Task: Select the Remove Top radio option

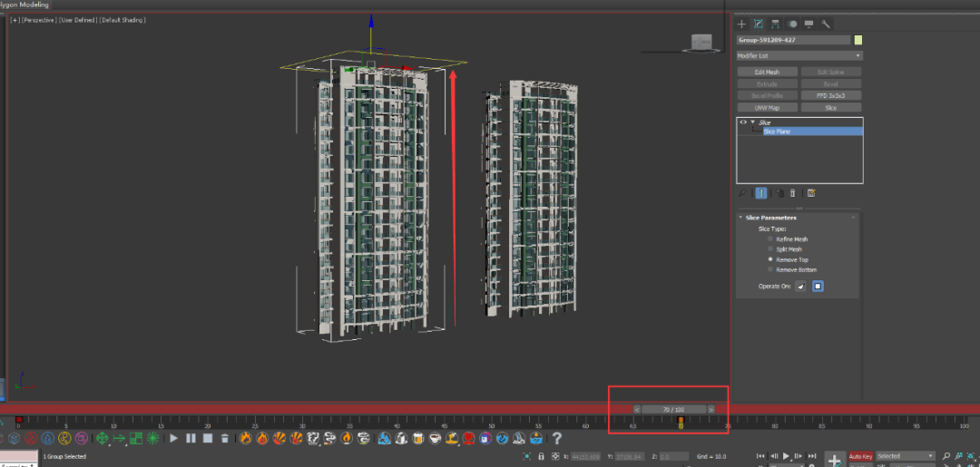Action: tap(770, 259)
